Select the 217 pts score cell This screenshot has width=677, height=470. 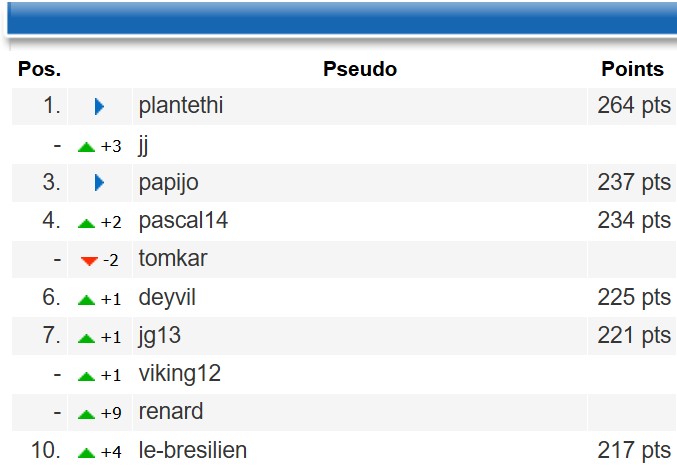click(x=632, y=451)
